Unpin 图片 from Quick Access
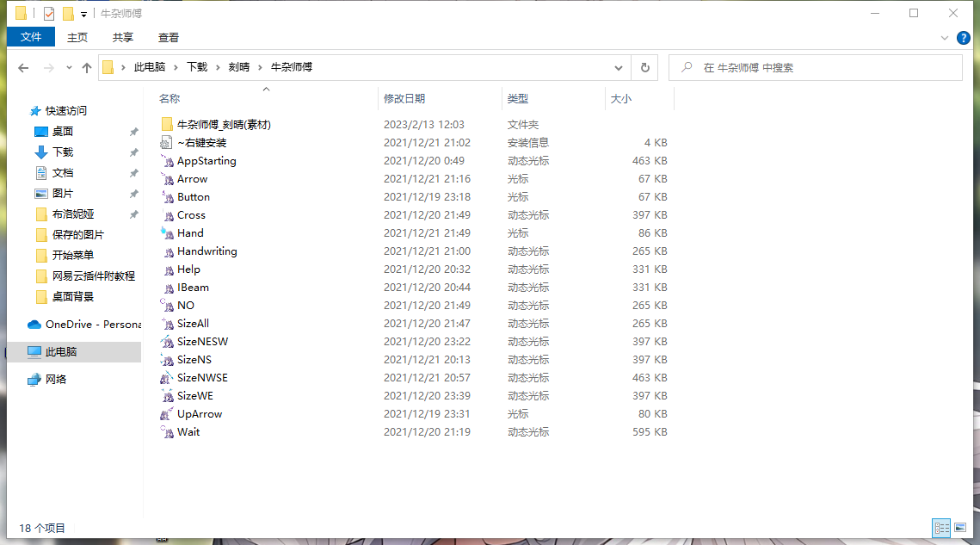 (x=134, y=193)
